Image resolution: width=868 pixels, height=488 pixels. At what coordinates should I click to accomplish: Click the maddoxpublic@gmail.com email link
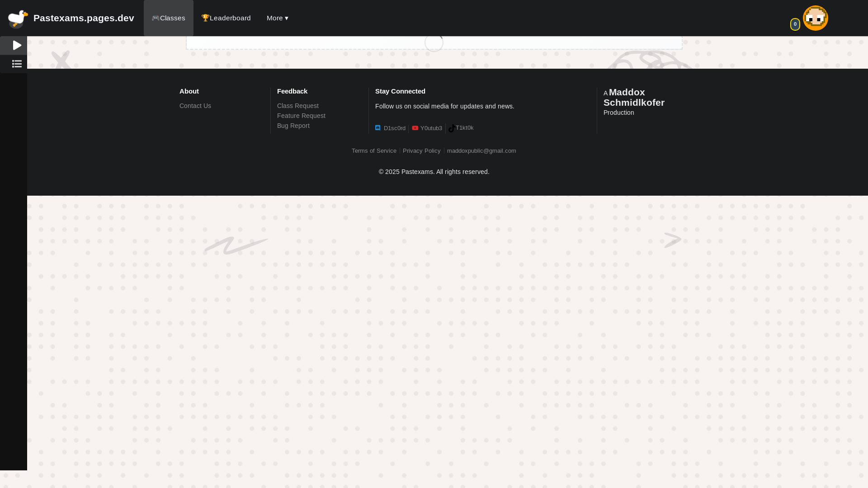(481, 151)
